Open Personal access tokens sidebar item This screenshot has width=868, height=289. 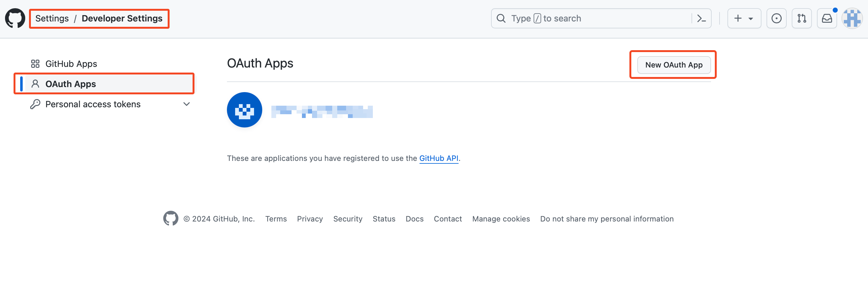click(x=93, y=104)
